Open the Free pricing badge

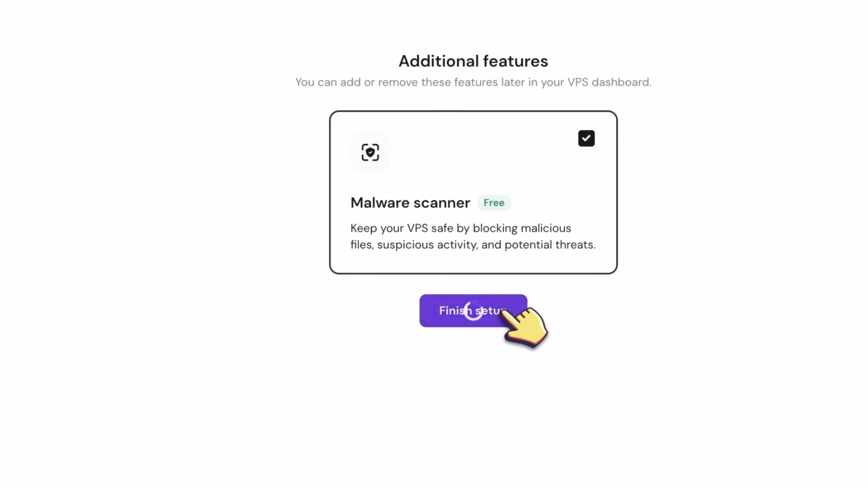click(494, 203)
